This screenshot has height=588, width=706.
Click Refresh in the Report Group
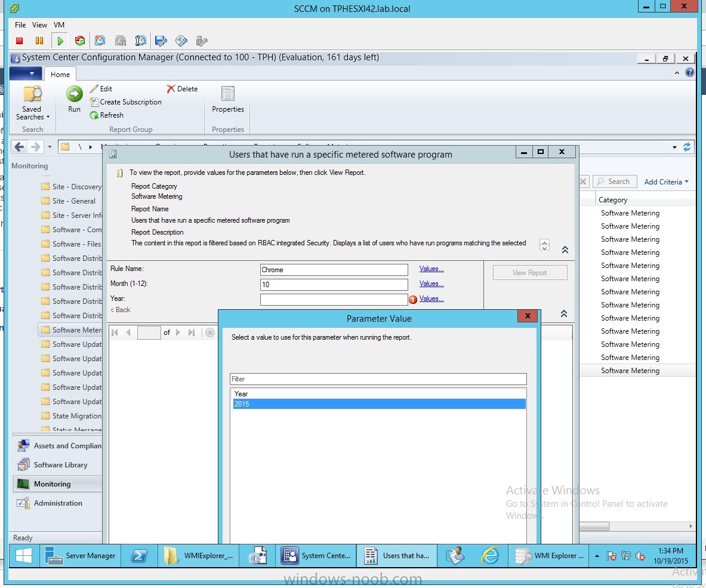coord(106,115)
